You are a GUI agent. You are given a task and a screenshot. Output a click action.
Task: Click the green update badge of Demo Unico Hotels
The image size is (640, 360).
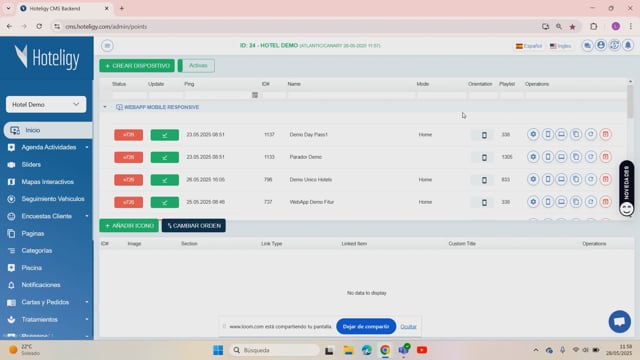[164, 180]
